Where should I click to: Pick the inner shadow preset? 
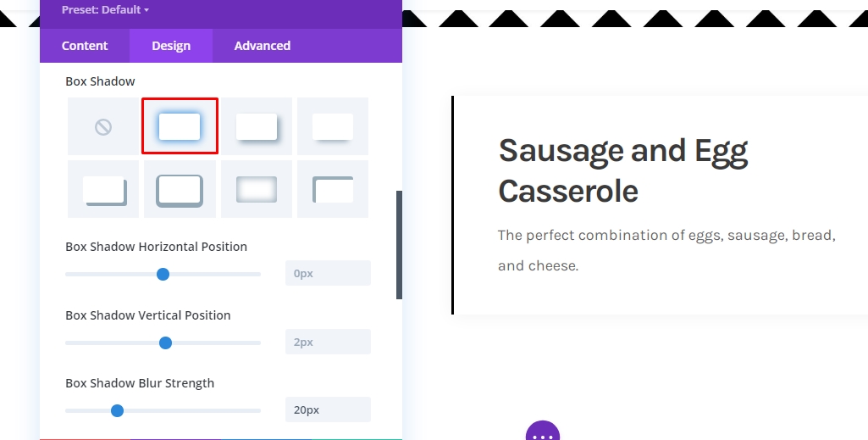pyautogui.click(x=257, y=189)
